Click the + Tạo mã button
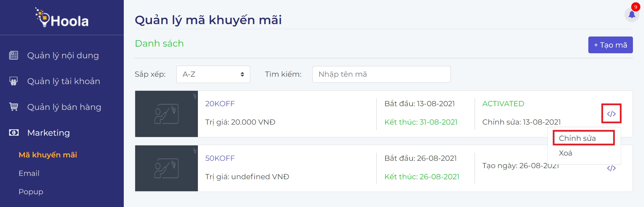 pos(610,45)
